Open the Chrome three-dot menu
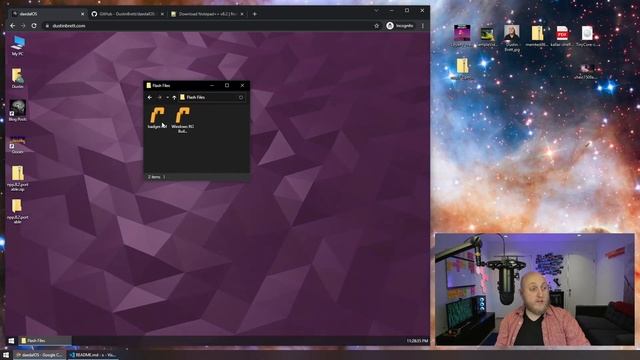This screenshot has height=360, width=640. (423, 26)
